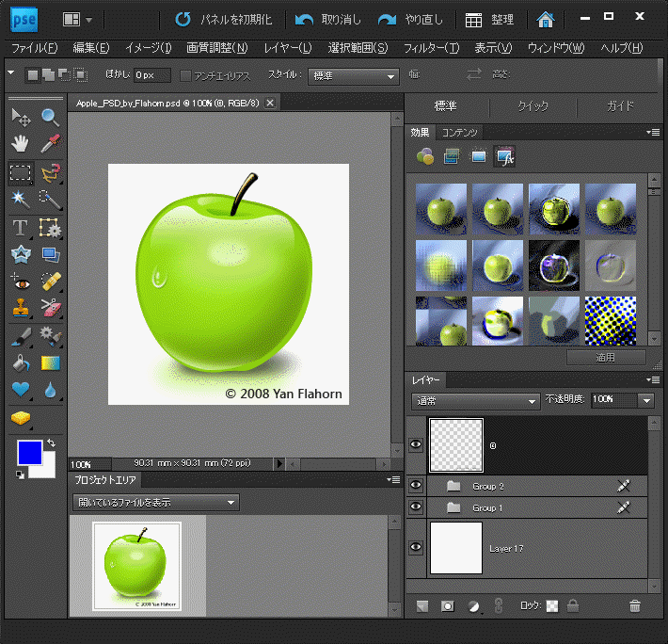
Task: Select the Magic Wand tool
Action: point(20,200)
